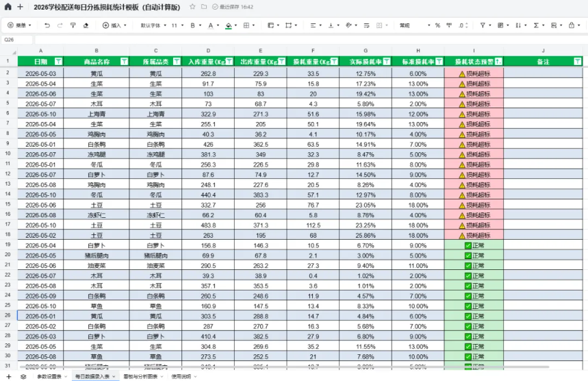Image resolution: width=588 pixels, height=381 pixels.
Task: Create a new document with the plus icon
Action: (x=21, y=7)
